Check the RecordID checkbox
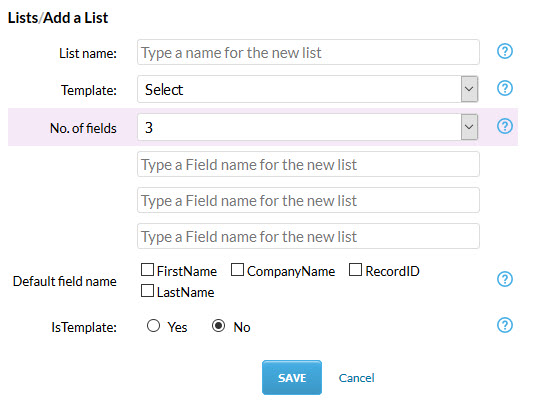 point(355,270)
